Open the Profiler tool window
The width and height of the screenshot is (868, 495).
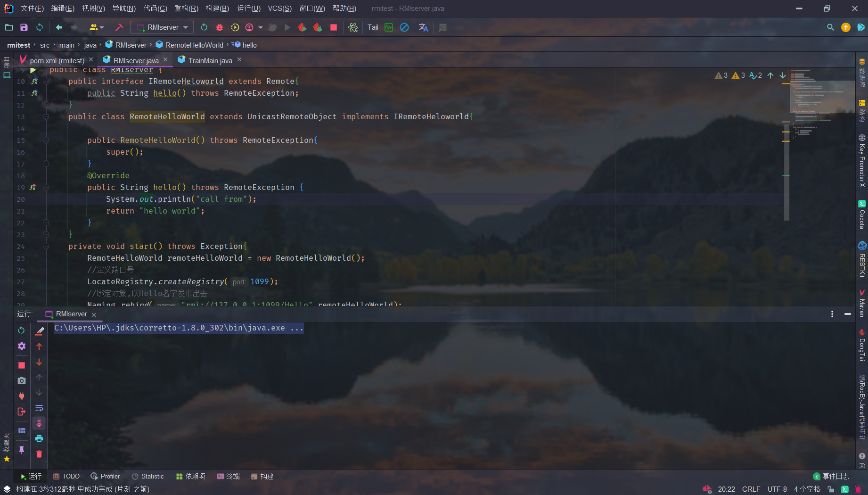tap(105, 476)
